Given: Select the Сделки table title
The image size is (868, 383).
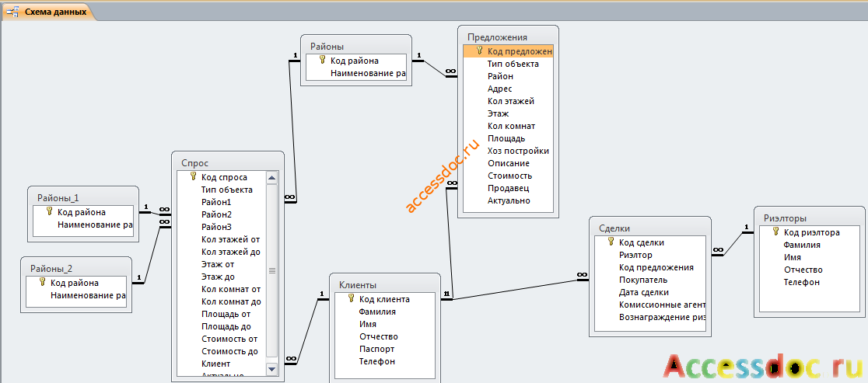Looking at the screenshot, I should (614, 228).
